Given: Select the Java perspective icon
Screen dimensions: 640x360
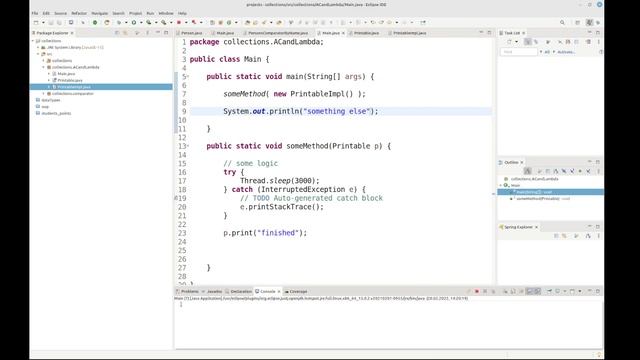Looking at the screenshot, I should coord(589,22).
